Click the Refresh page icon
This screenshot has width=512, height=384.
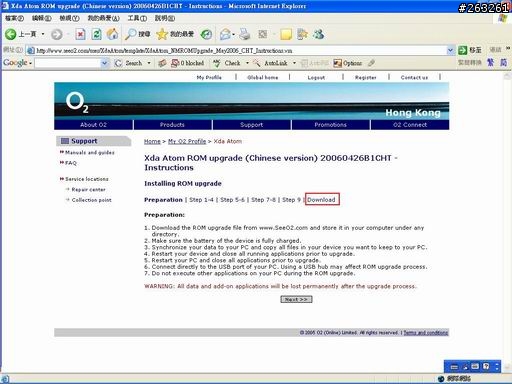(x=96, y=34)
